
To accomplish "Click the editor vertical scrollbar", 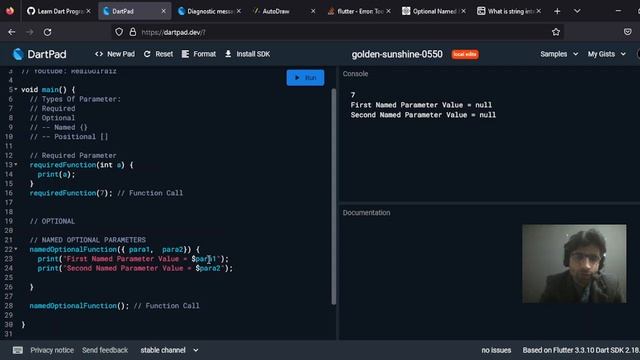I will (334, 196).
